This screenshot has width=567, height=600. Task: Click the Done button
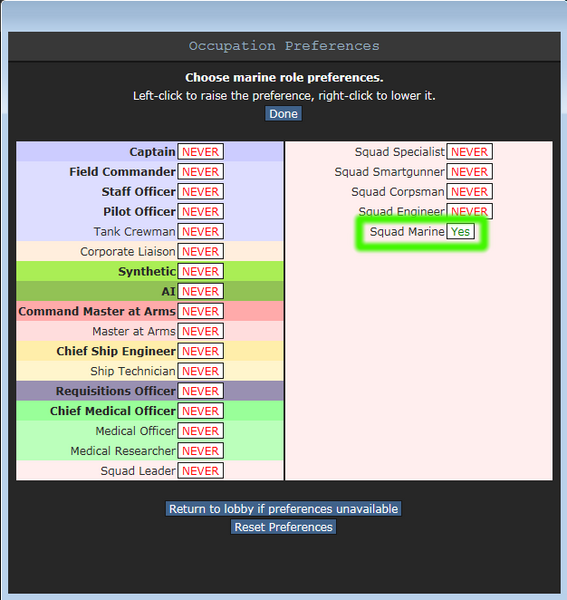pos(284,114)
